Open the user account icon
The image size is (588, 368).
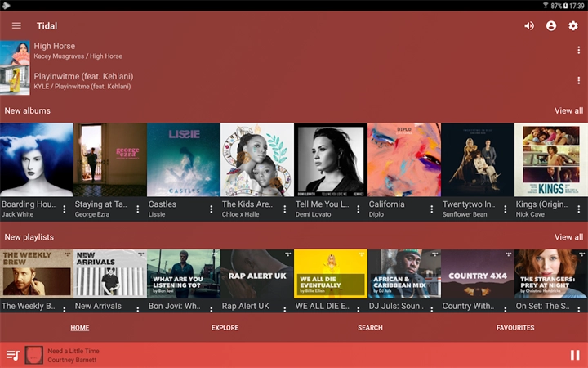point(551,25)
